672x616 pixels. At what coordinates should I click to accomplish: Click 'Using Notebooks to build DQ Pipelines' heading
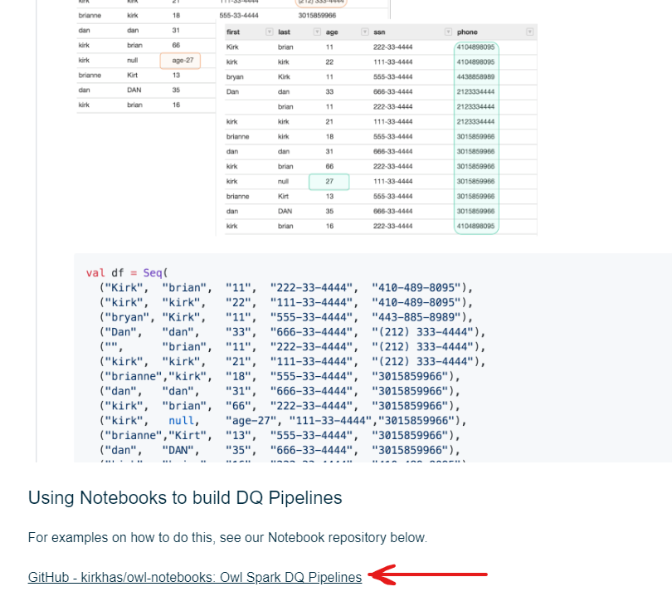tap(185, 498)
